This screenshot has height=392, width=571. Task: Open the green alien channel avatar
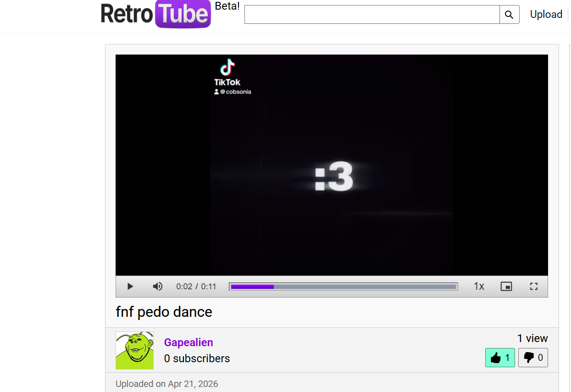pos(134,351)
